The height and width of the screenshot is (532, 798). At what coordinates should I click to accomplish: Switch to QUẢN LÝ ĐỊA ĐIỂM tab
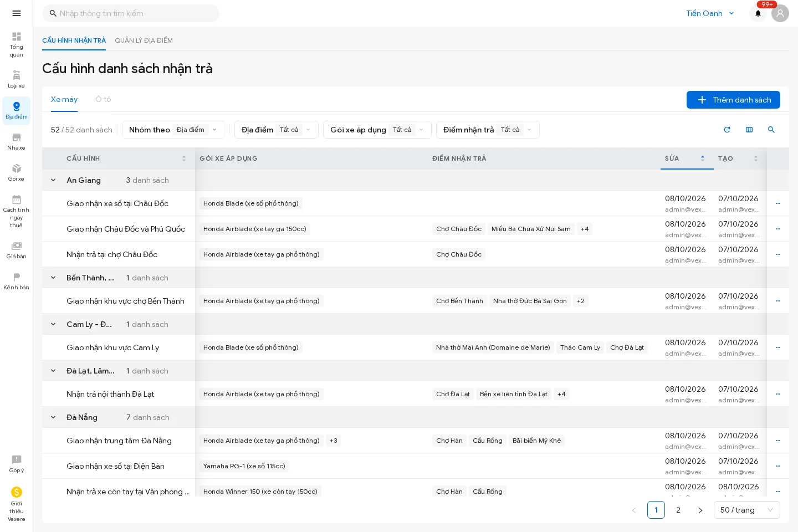click(144, 40)
